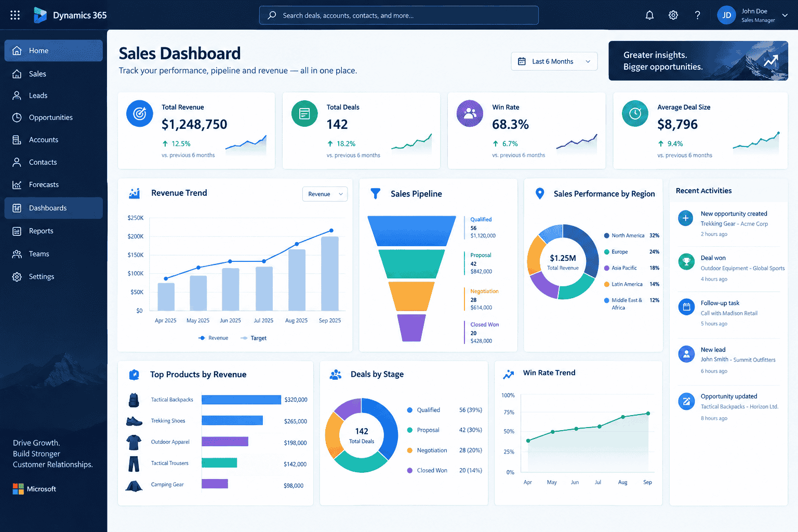The image size is (798, 532).
Task: Click the Average Deal Size clock icon
Action: pos(635,113)
